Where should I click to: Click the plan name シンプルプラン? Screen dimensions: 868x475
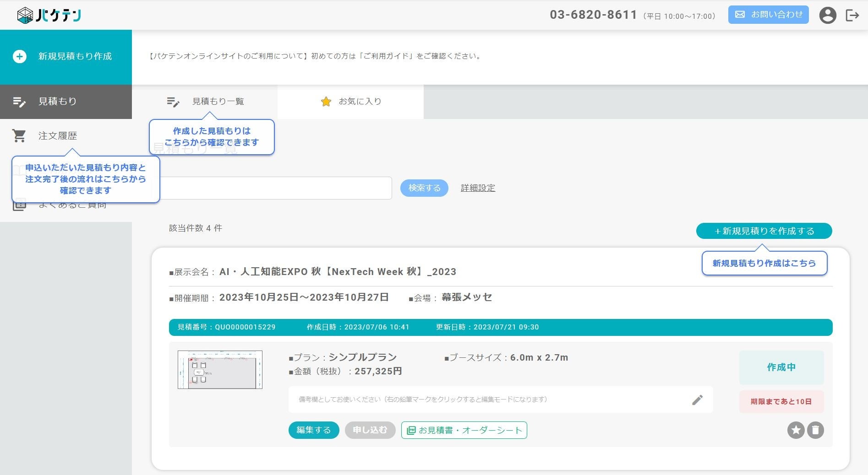(x=363, y=357)
